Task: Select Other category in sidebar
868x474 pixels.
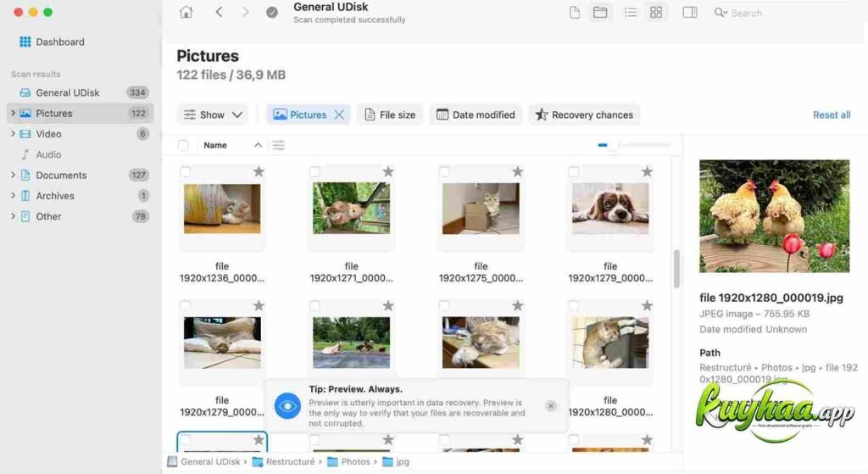Action: (79, 216)
